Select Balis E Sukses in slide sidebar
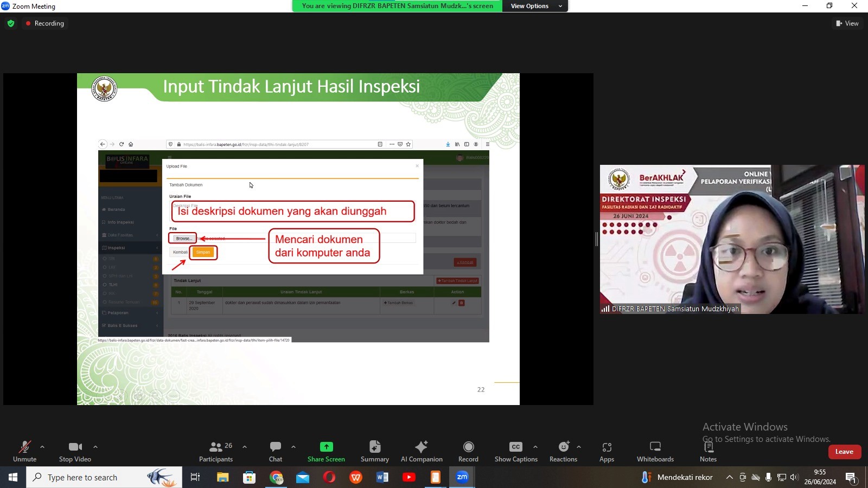 130,326
